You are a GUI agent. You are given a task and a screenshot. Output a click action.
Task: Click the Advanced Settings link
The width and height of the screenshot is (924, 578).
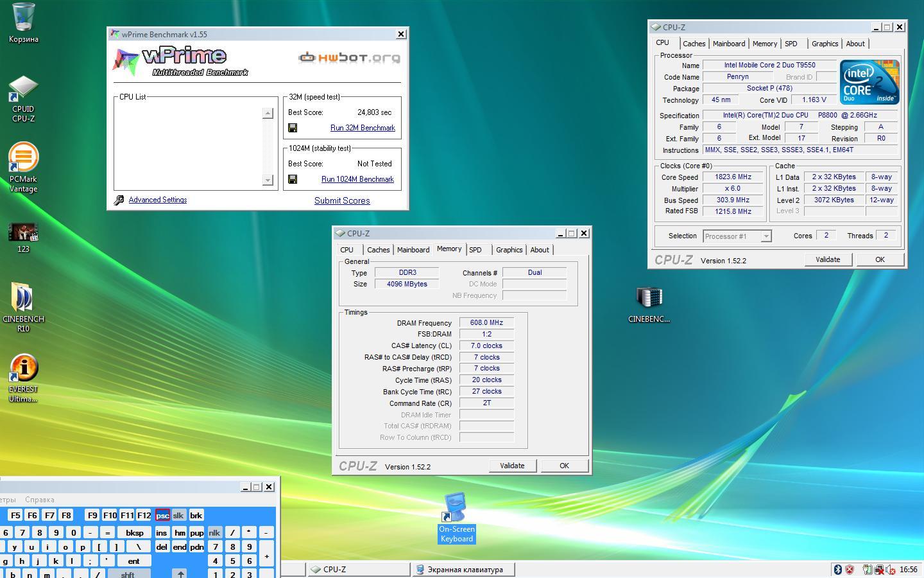click(x=158, y=200)
